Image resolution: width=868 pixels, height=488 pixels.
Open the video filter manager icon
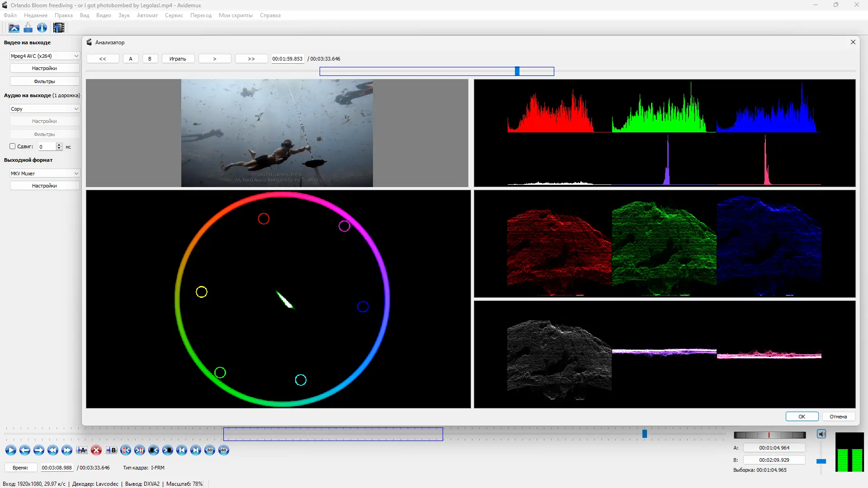point(58,28)
